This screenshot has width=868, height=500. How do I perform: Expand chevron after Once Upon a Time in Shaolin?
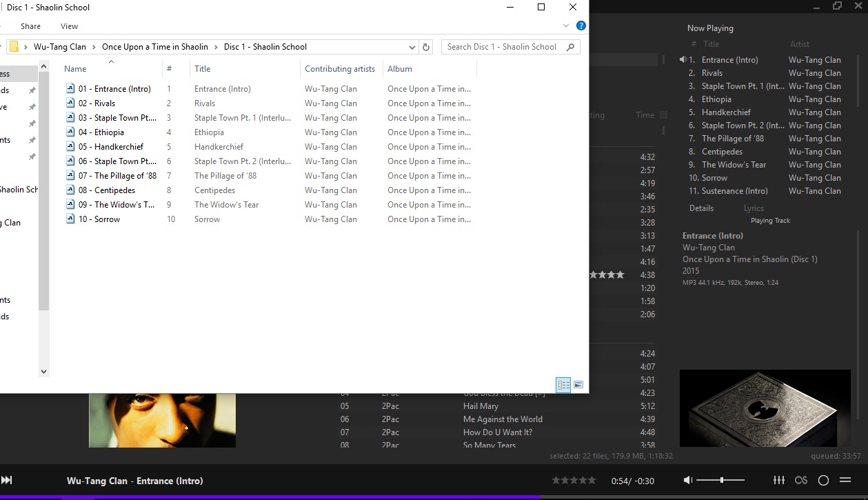(x=216, y=47)
